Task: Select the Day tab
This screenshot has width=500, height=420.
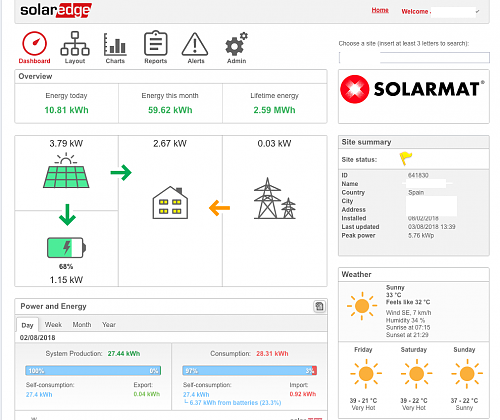Action: click(27, 325)
